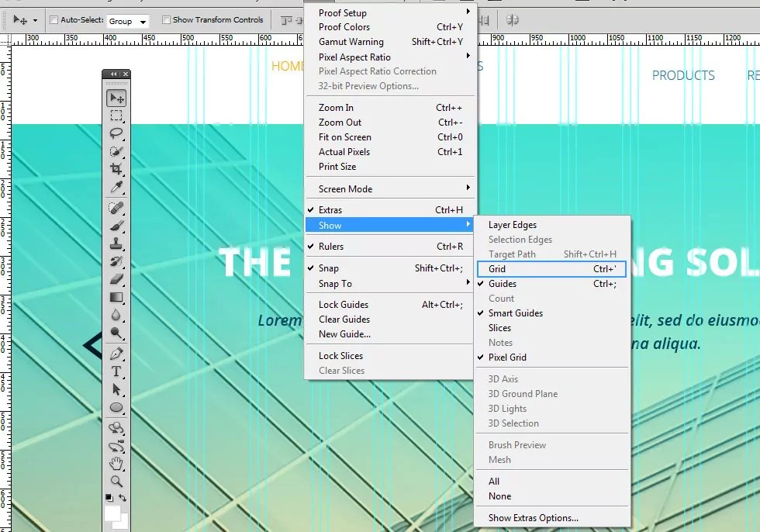
Task: Pick the Lasso tool
Action: pyautogui.click(x=116, y=133)
